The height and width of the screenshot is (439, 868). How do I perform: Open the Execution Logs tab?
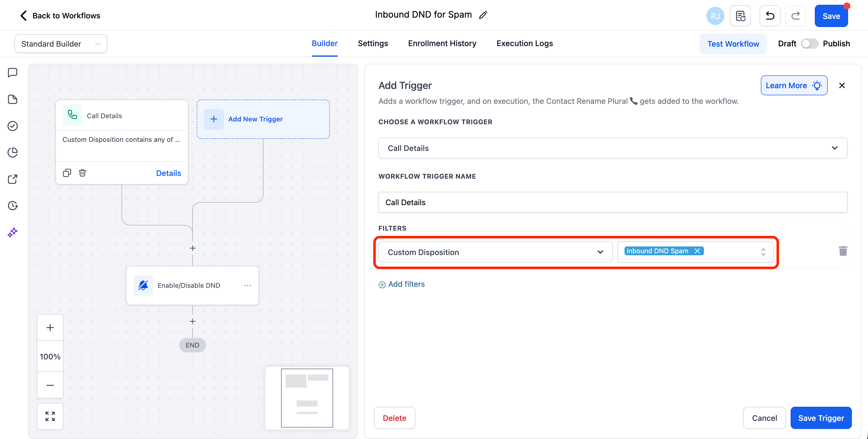tap(524, 43)
